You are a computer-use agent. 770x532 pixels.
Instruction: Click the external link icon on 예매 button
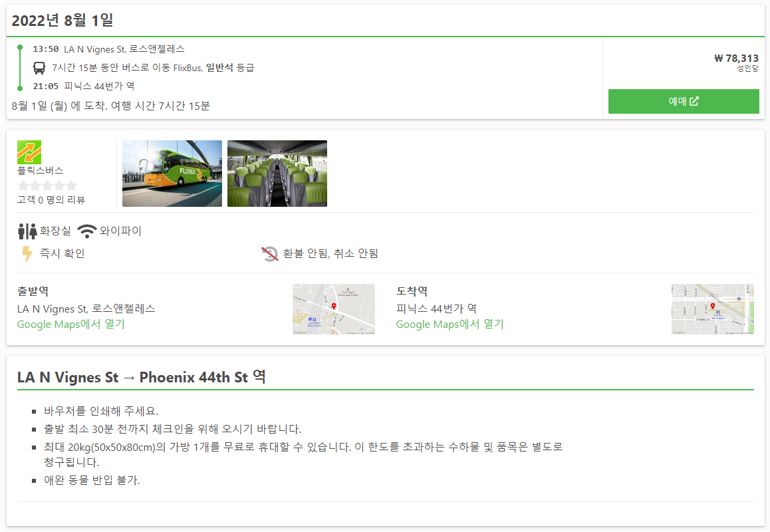[x=694, y=101]
